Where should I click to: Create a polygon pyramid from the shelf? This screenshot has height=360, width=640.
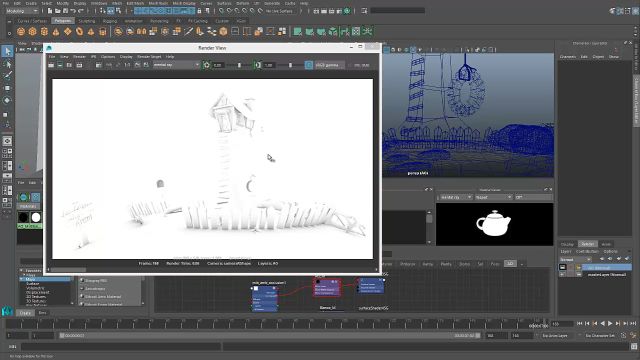coord(91,31)
